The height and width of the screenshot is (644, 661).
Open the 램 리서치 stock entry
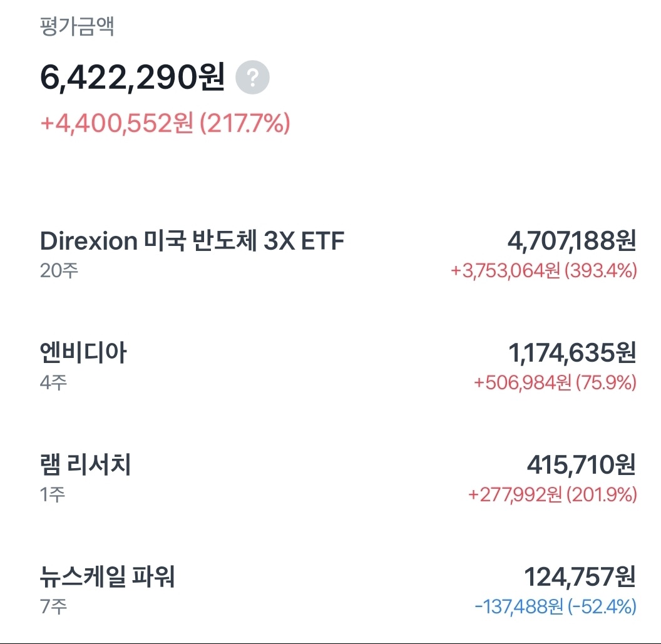coord(338,479)
